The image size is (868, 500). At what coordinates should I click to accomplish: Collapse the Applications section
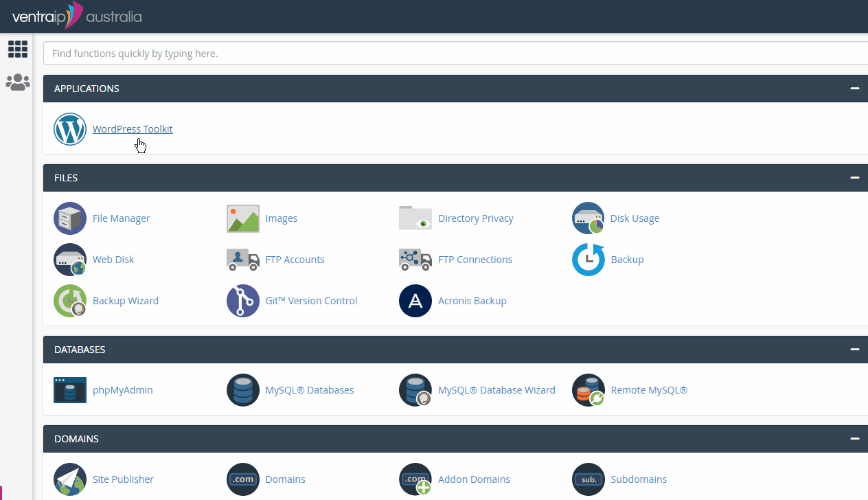pos(855,89)
